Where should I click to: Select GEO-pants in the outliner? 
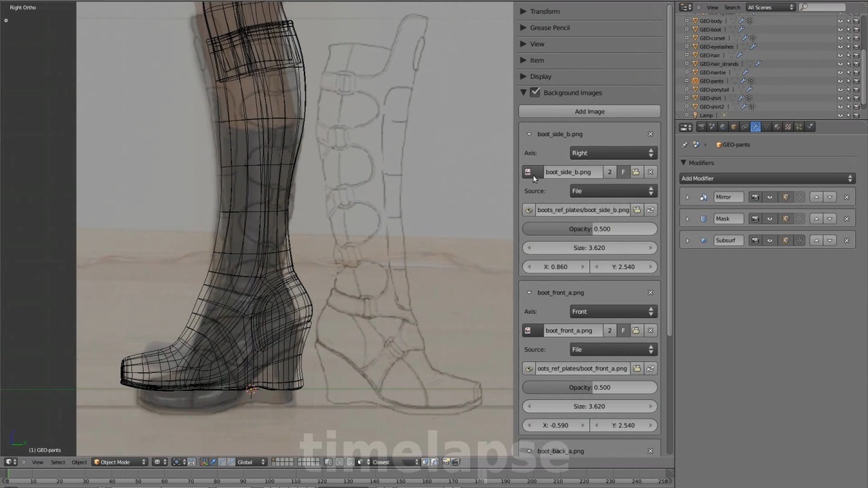[712, 81]
